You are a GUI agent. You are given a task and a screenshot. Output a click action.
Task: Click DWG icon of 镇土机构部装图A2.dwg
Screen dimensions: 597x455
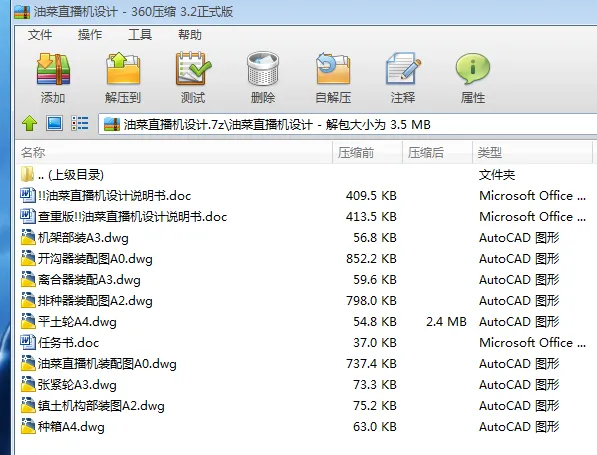click(x=28, y=405)
